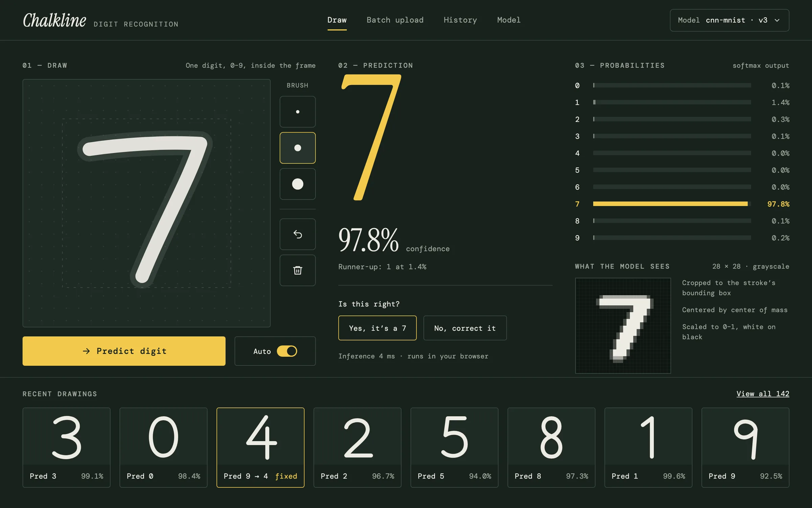Screen dimensions: 812x508
Task: Open the fixed 9 → 4 drawing
Action: 261,448
